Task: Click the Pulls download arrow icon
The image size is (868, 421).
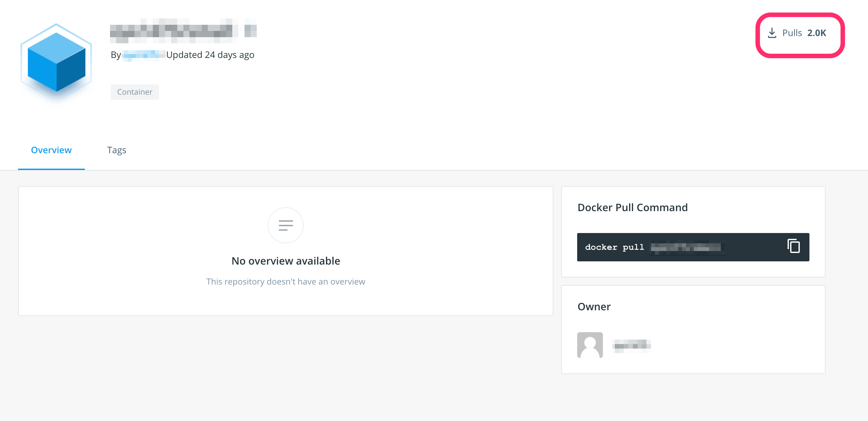Action: 771,33
